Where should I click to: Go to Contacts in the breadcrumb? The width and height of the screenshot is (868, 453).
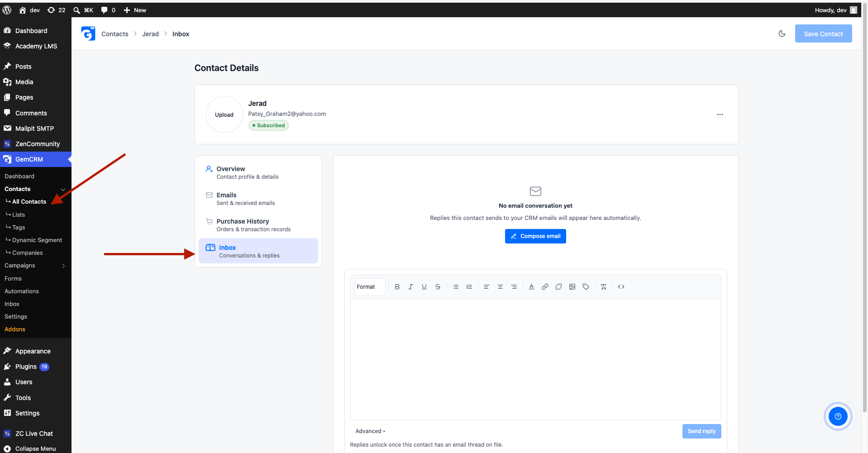tap(114, 34)
